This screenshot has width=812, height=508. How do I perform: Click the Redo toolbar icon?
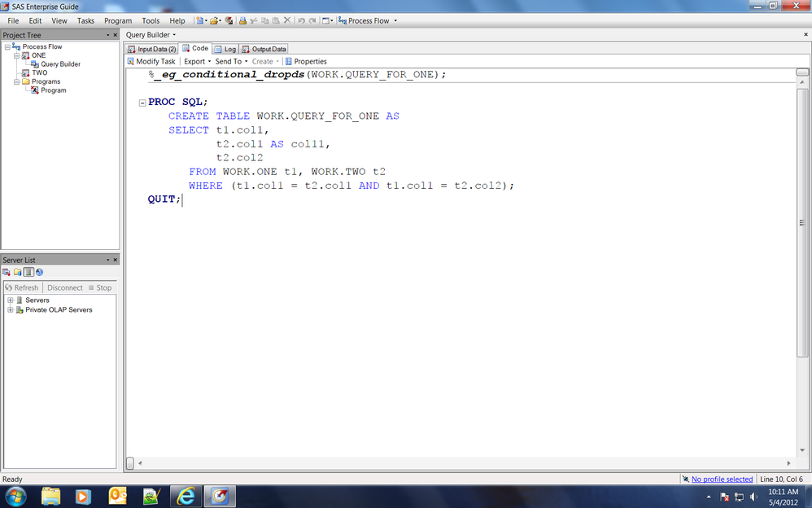click(x=312, y=20)
